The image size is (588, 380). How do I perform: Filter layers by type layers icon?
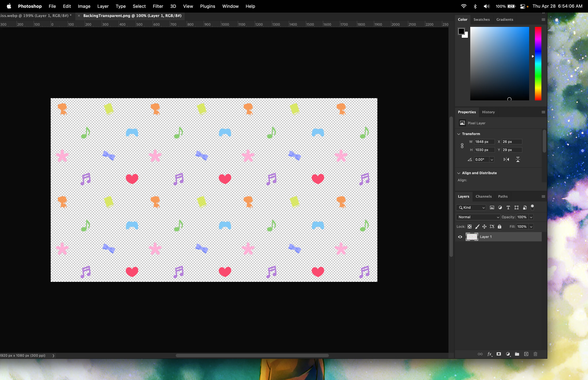(508, 208)
